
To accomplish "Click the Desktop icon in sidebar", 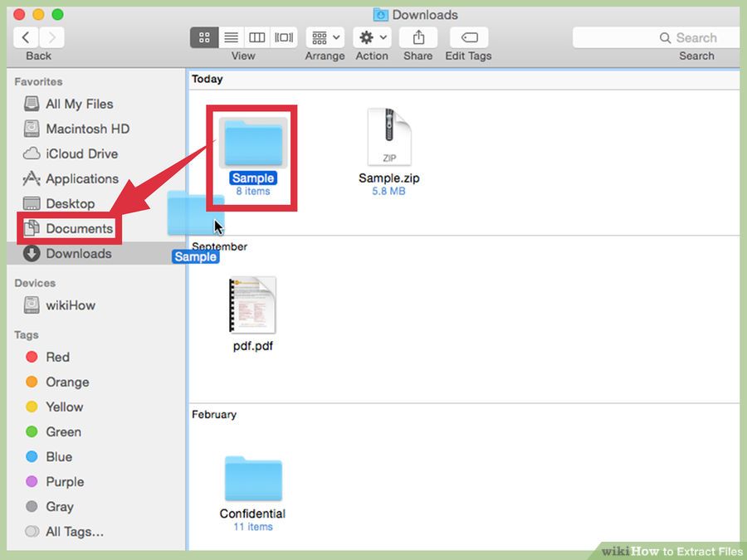I will (32, 204).
